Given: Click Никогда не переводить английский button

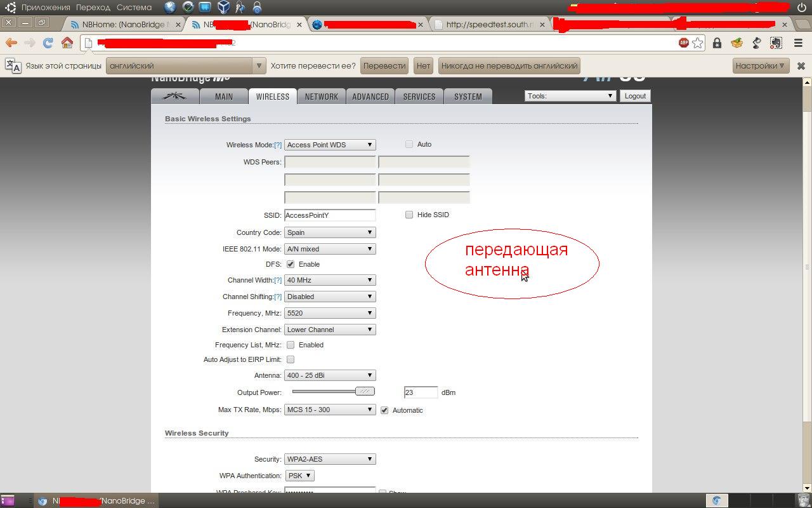Looking at the screenshot, I should [509, 65].
